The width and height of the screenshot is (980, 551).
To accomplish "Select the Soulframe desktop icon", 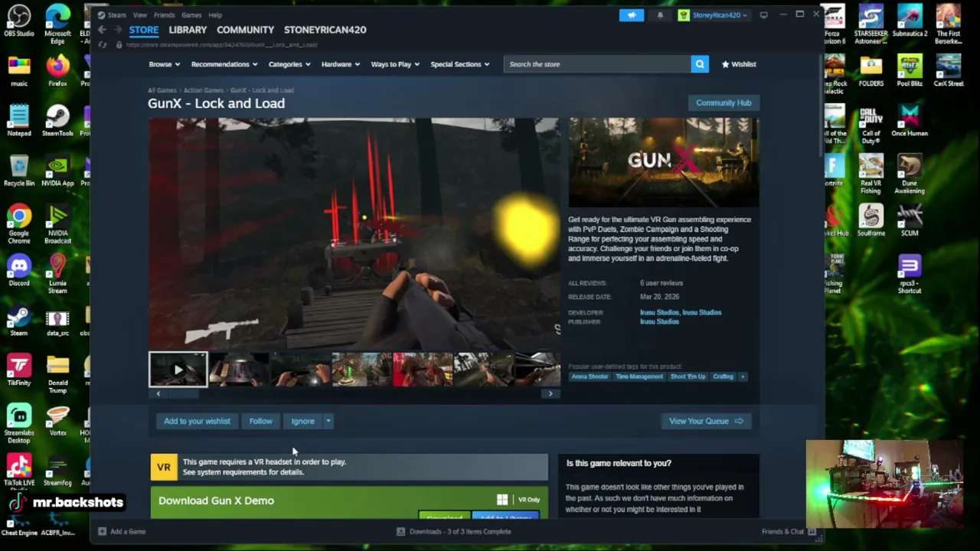I will coord(871,220).
